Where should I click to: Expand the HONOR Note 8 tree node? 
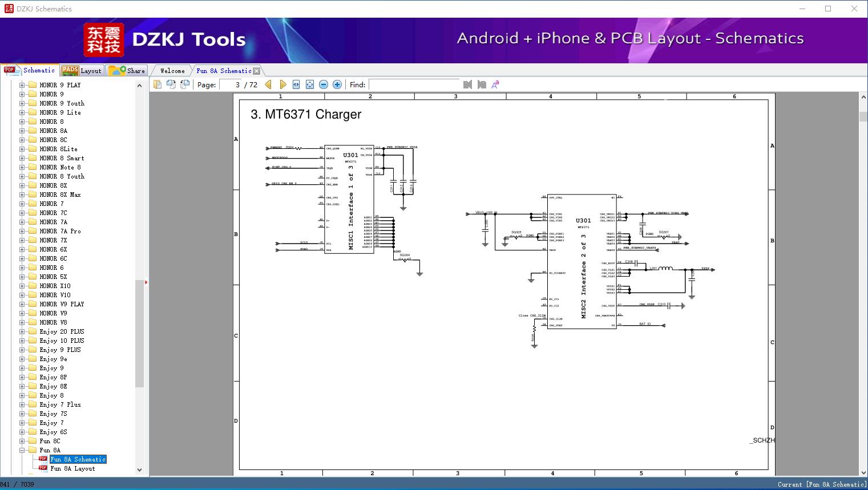coord(22,167)
